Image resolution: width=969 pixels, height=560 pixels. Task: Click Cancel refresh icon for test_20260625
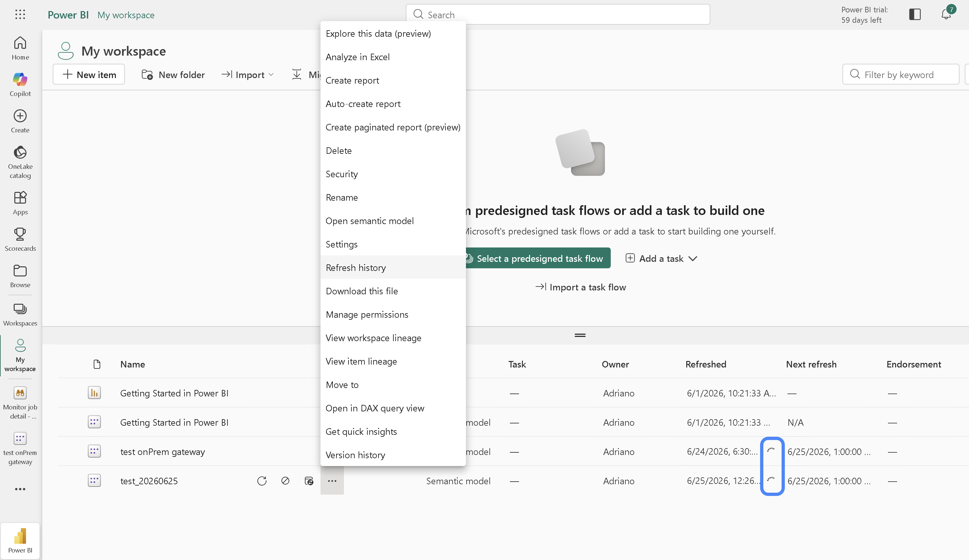click(285, 481)
